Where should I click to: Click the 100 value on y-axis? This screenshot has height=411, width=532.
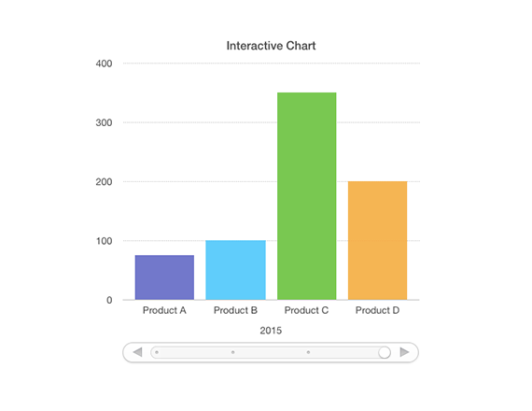click(x=105, y=241)
